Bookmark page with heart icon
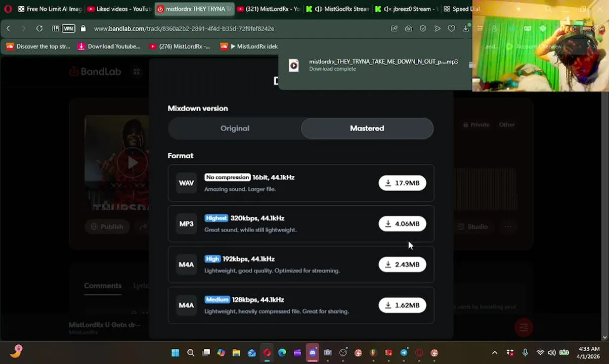Screen dimensions: 609x364 (x=451, y=29)
